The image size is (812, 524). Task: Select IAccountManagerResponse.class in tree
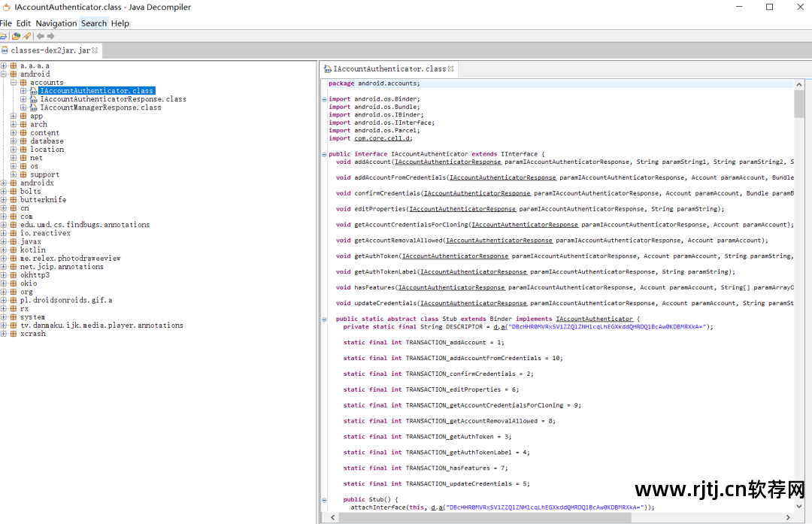[x=101, y=108]
